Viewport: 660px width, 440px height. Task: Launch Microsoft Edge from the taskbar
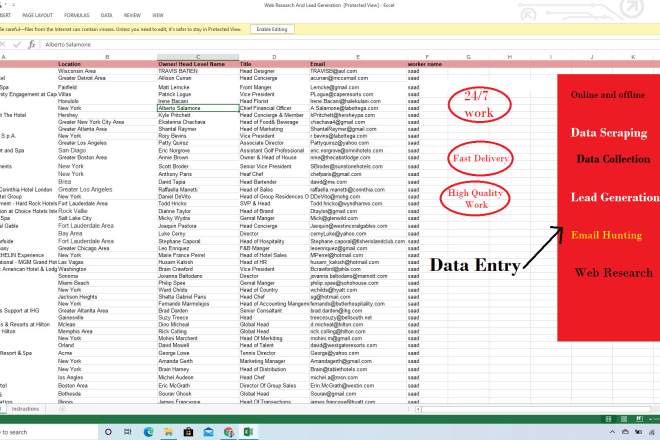click(149, 432)
